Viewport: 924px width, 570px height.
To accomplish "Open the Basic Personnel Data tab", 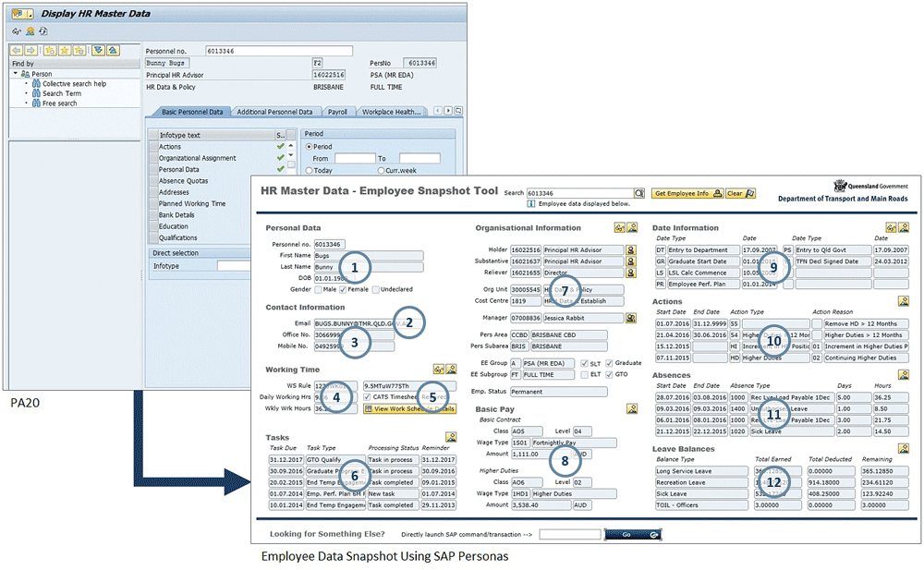I will (192, 112).
